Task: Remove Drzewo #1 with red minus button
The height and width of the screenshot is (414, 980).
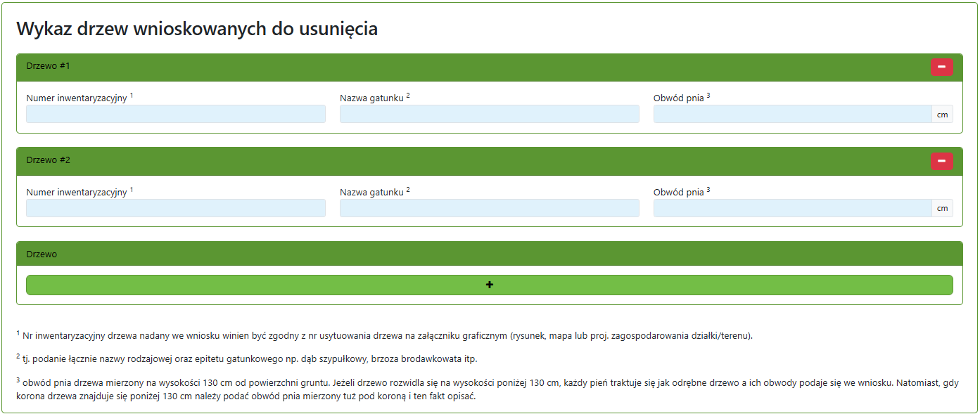Action: pos(941,67)
